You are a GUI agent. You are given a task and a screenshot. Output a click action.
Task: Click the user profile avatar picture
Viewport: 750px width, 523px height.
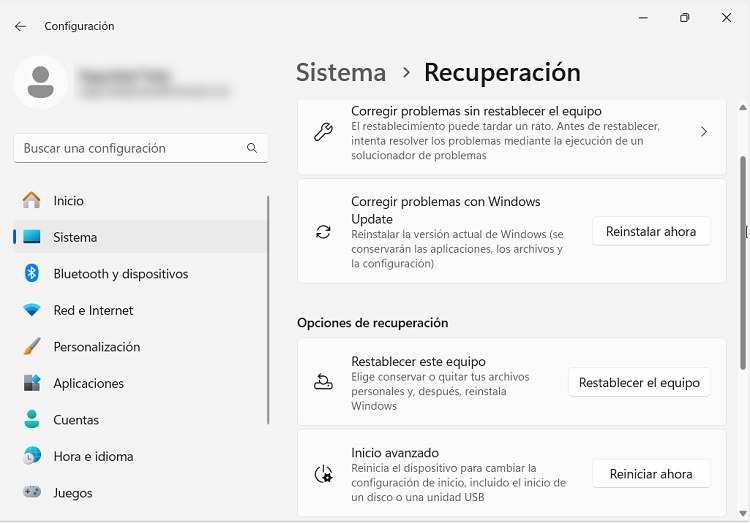tap(41, 83)
